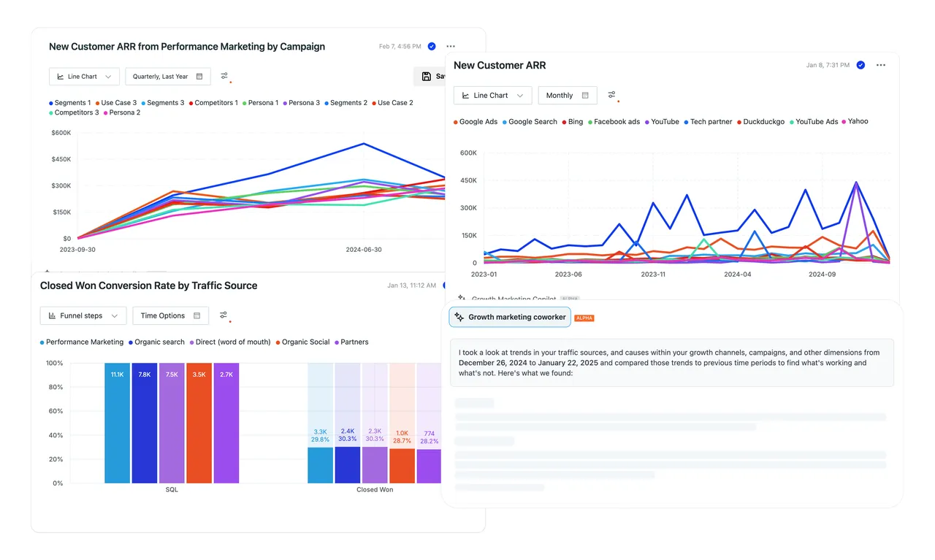Click calendar icon in Time Options selector
This screenshot has width=935, height=560.
(x=196, y=315)
